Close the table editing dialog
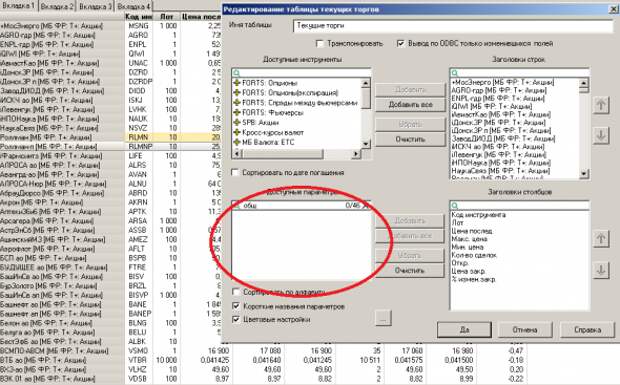The image size is (620, 385). tap(614, 9)
